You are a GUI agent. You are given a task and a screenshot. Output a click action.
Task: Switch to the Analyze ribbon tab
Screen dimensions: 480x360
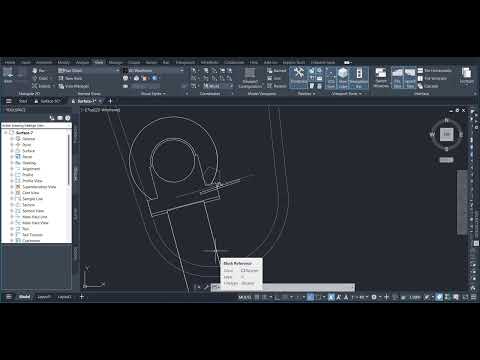tap(82, 62)
